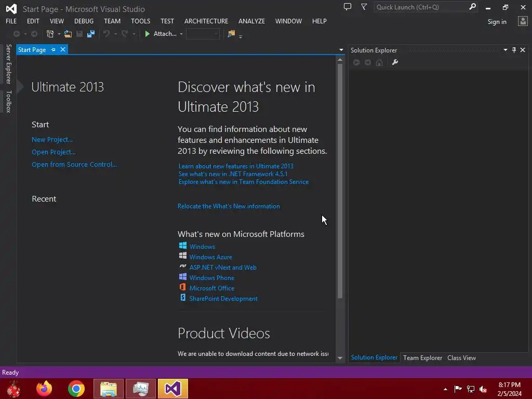Click the Visual Studio taskbar button
Viewport: 532px width, 399px height.
click(173, 389)
